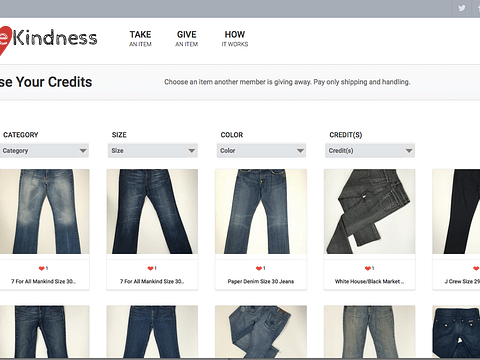This screenshot has height=360, width=480.
Task: Expand the Category dropdown
Action: pyautogui.click(x=44, y=151)
